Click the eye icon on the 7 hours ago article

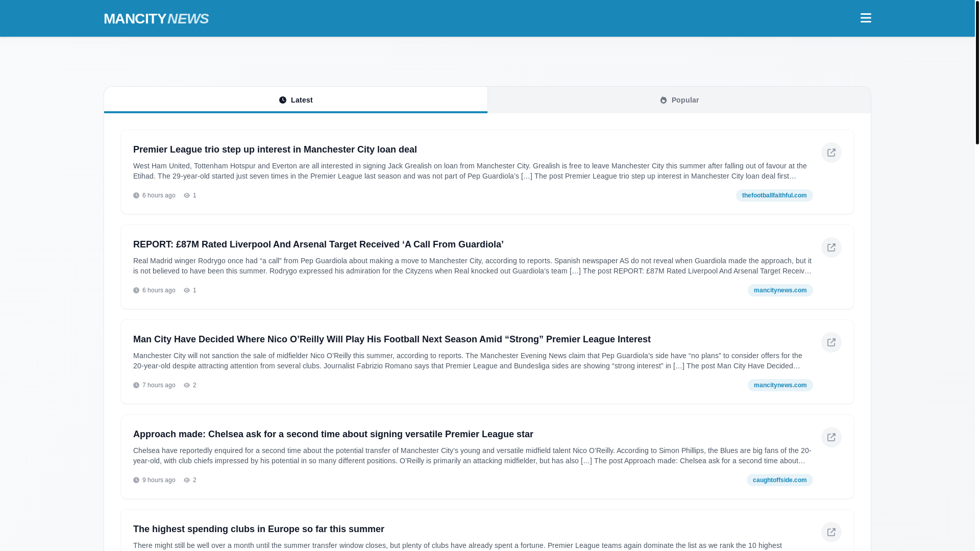(187, 385)
